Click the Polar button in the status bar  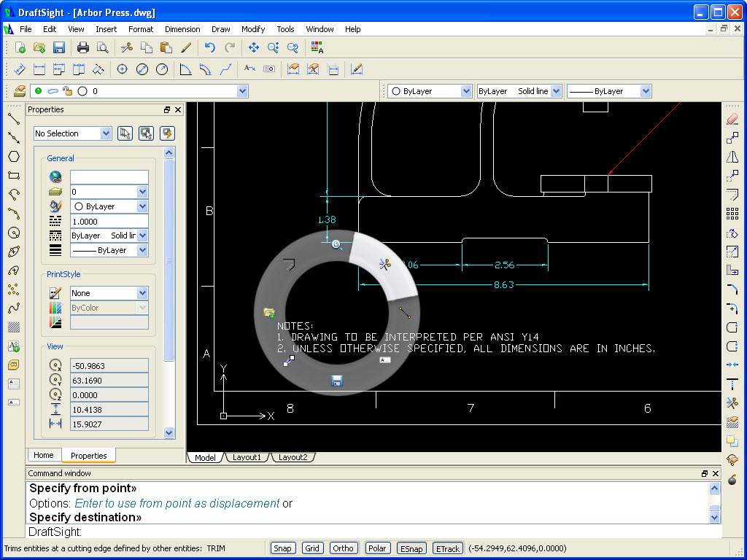[376, 548]
